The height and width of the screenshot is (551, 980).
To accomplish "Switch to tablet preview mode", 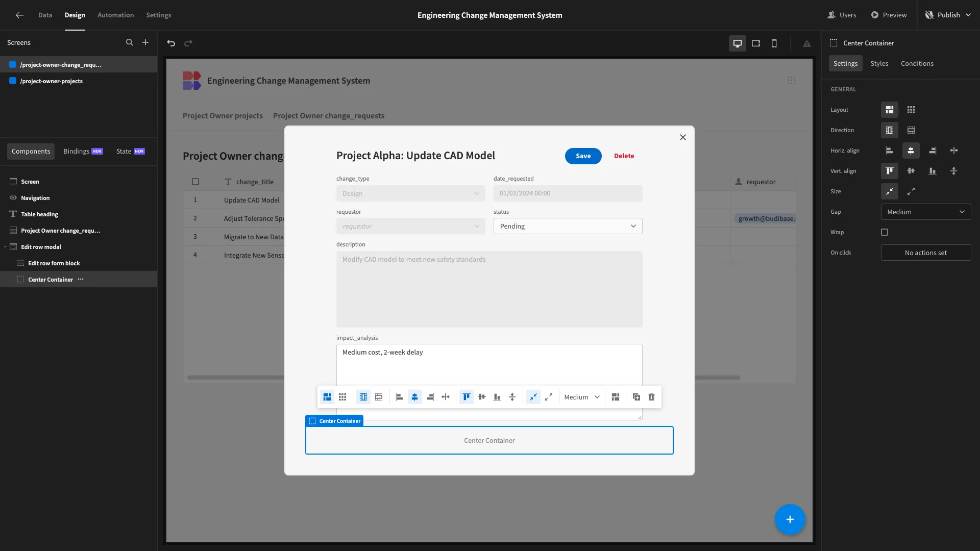I will coord(756,43).
